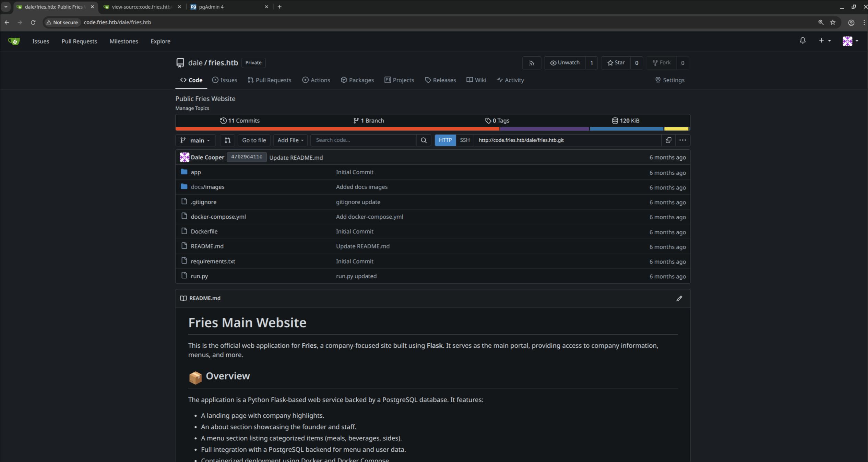This screenshot has height=462, width=868.
Task: Open the forks count next to Fork
Action: point(682,63)
